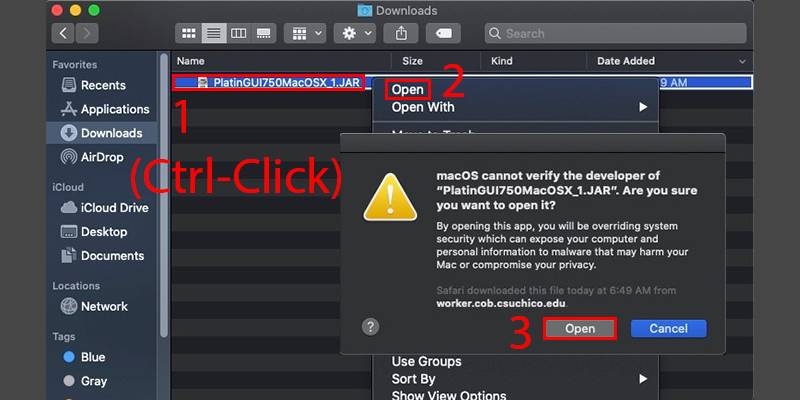Image resolution: width=800 pixels, height=400 pixels.
Task: Open the gear action menu
Action: [355, 33]
